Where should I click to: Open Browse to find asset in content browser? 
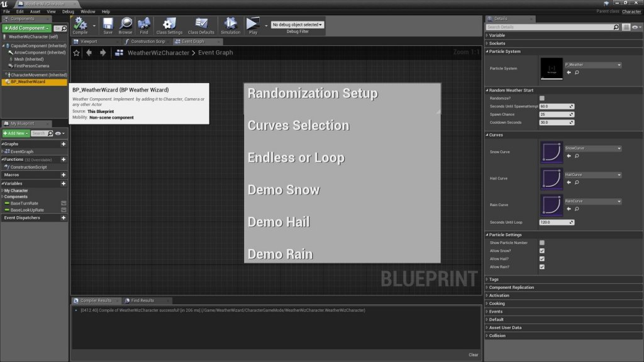coord(125,25)
